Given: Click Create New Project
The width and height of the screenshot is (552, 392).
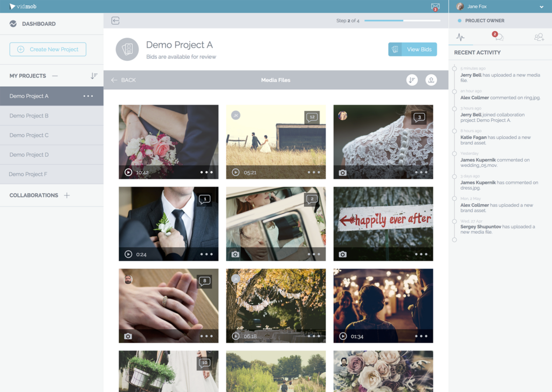Looking at the screenshot, I should click(x=47, y=49).
